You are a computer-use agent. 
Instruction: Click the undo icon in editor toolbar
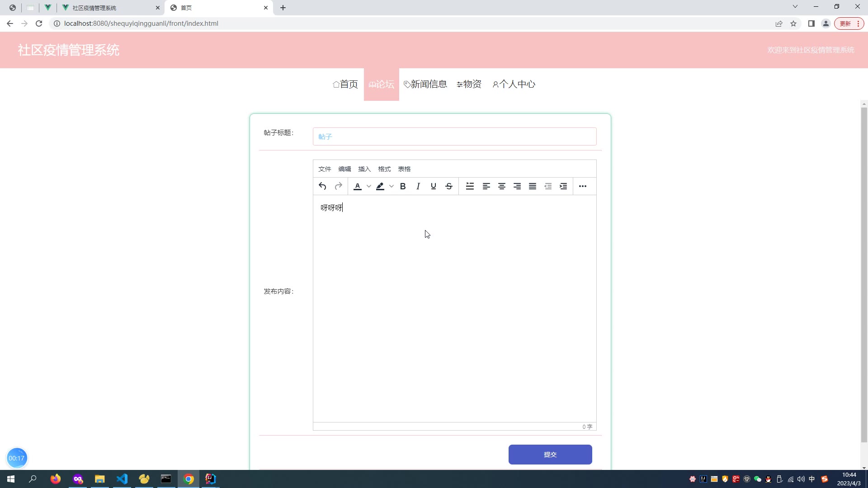coord(322,186)
